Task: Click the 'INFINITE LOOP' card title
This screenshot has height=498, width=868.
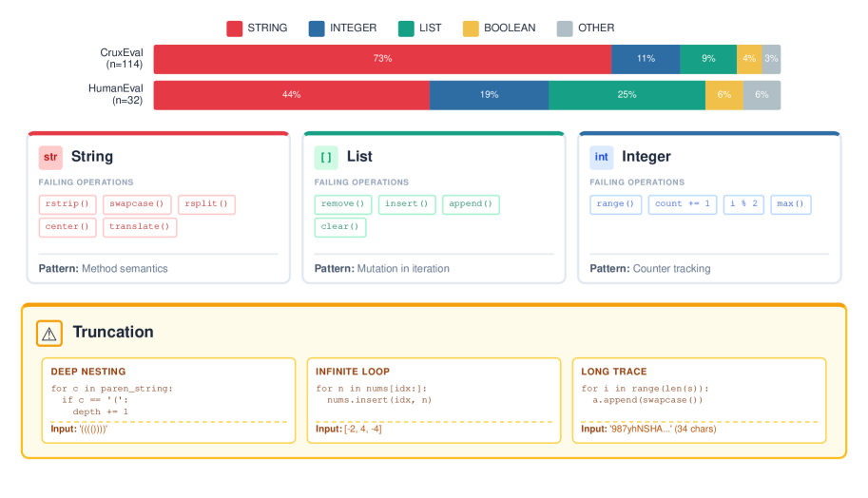Action: (x=353, y=372)
